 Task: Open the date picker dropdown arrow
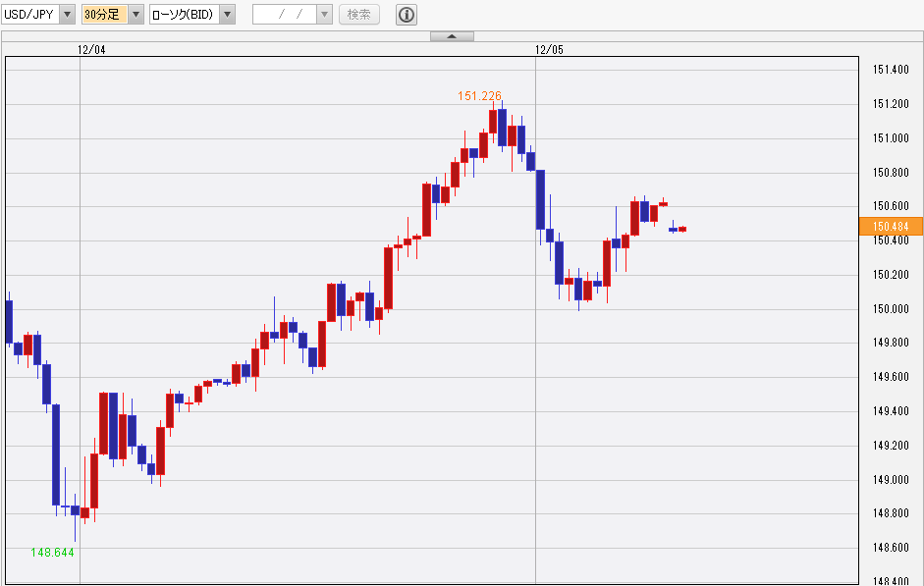click(x=325, y=14)
